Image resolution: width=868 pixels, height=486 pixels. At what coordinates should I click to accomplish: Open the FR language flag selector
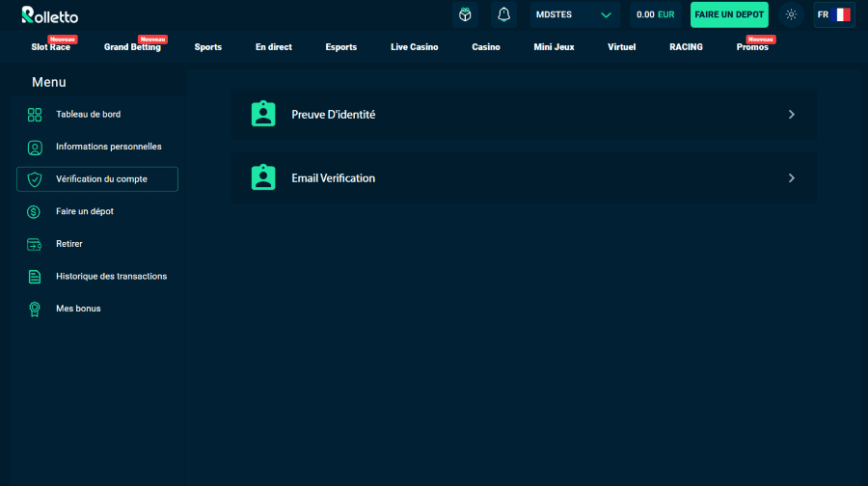point(833,14)
